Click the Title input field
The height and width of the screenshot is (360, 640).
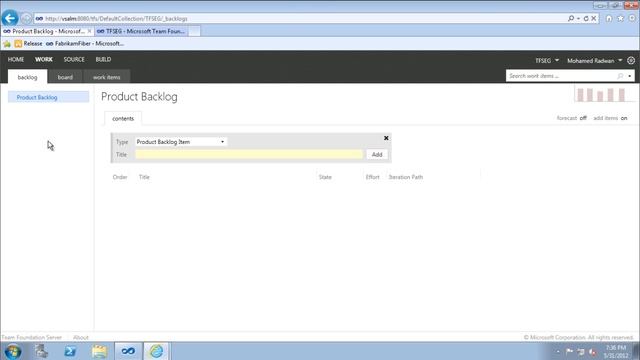249,154
